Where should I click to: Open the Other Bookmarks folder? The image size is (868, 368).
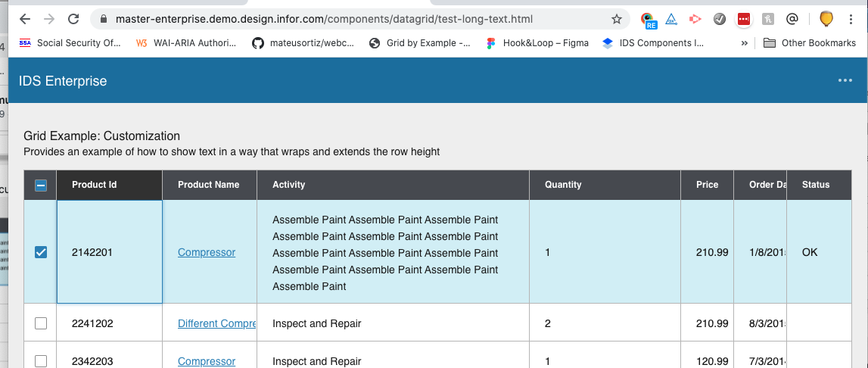click(810, 43)
